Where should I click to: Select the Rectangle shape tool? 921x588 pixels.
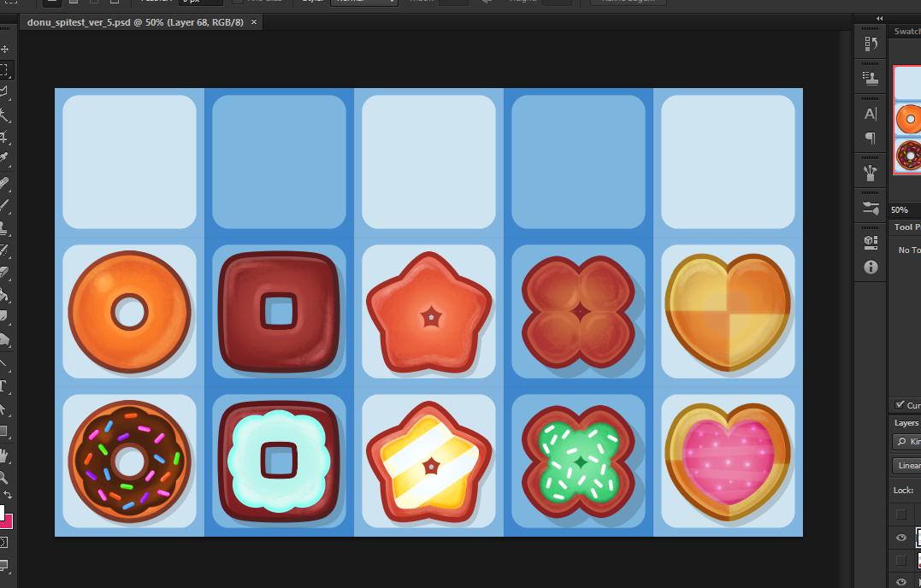point(3,431)
